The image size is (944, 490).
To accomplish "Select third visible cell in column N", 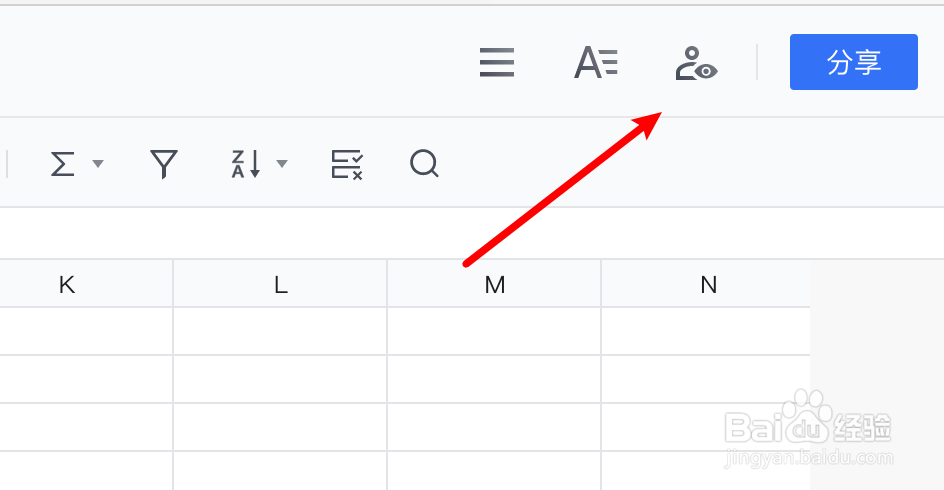I will click(x=708, y=427).
